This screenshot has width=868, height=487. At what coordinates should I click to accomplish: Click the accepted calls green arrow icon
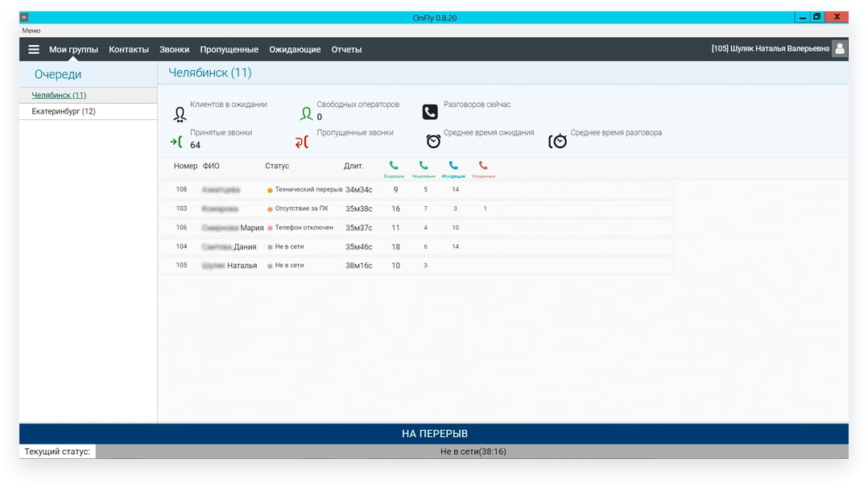pos(176,142)
